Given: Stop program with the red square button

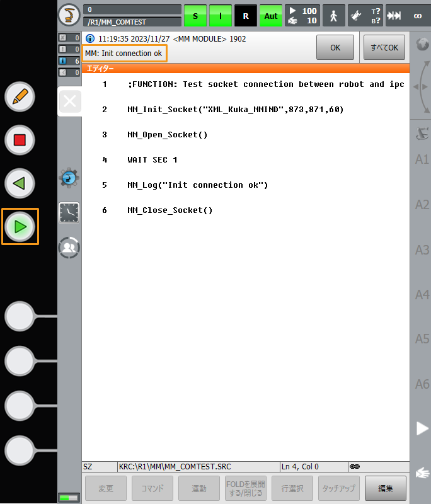Looking at the screenshot, I should pos(20,140).
